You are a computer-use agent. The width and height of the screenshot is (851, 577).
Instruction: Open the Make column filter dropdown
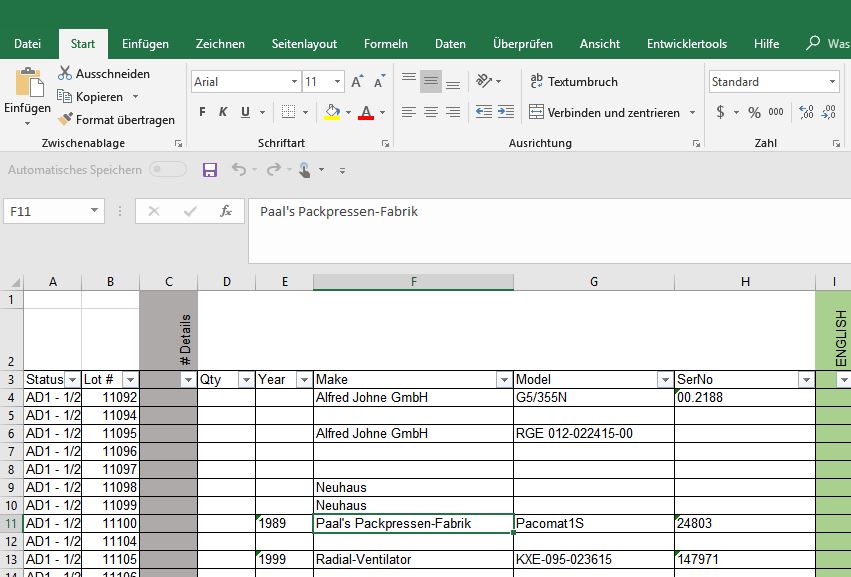(504, 380)
